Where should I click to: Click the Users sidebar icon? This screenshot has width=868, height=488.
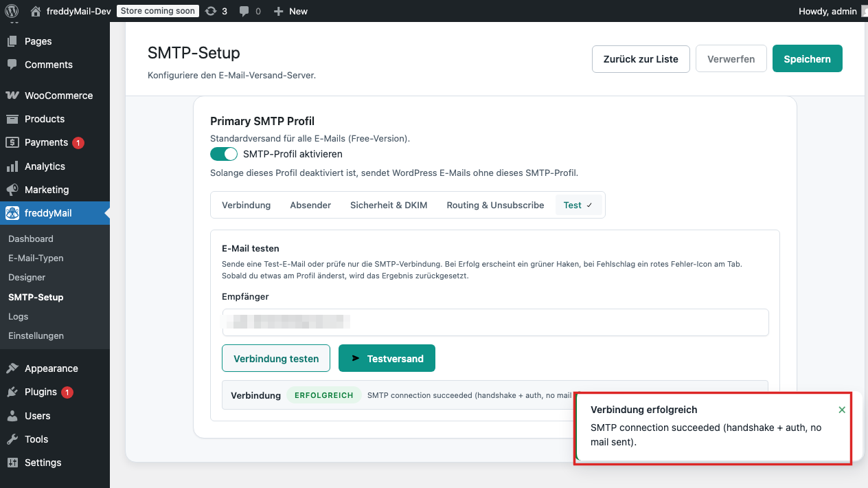[x=12, y=416]
